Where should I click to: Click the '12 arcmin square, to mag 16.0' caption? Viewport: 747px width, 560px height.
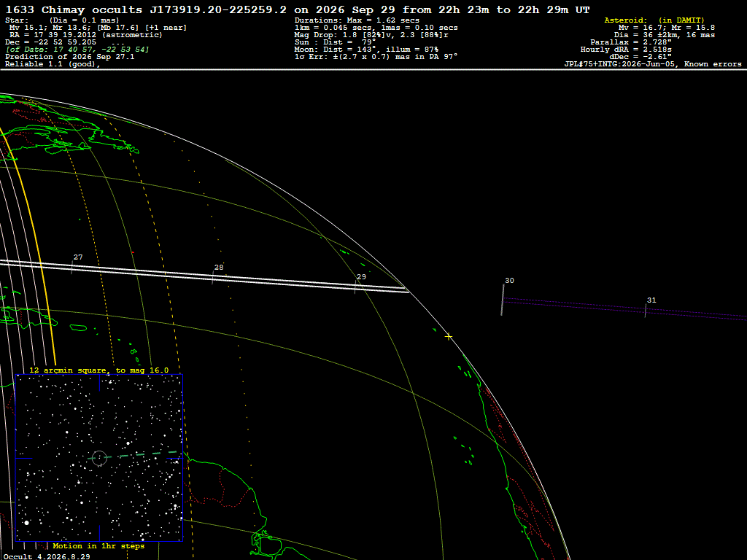coord(99,370)
